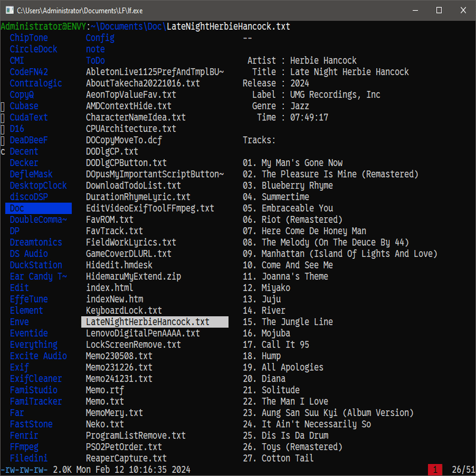476x476 pixels.
Task: Select the Cubase folder
Action: (x=24, y=106)
